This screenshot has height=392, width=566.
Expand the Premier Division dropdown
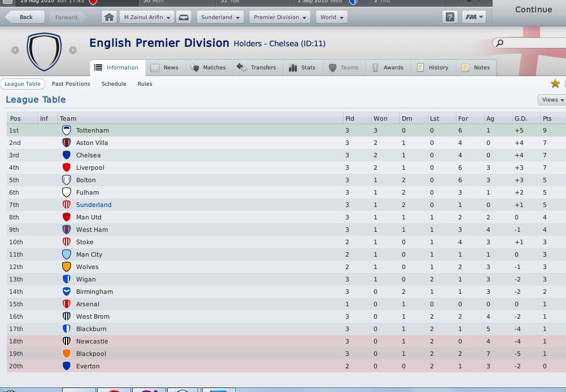point(280,17)
